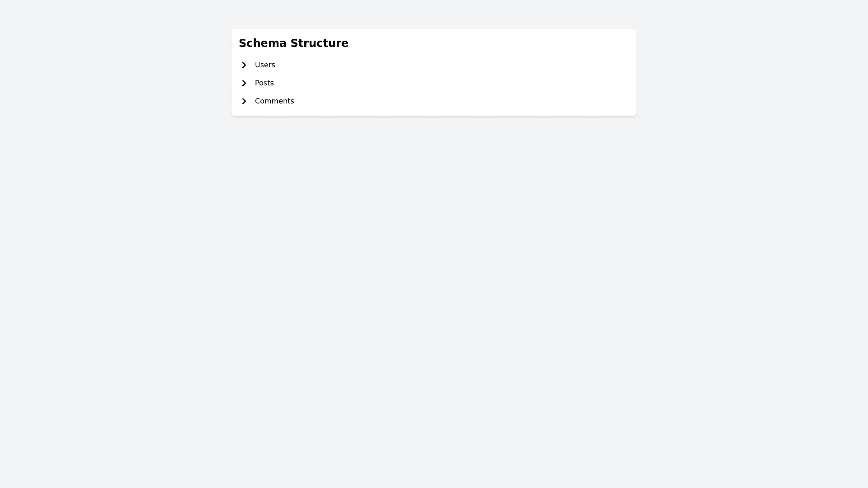868x488 pixels.
Task: Click the Schema Structure heading
Action: [293, 43]
